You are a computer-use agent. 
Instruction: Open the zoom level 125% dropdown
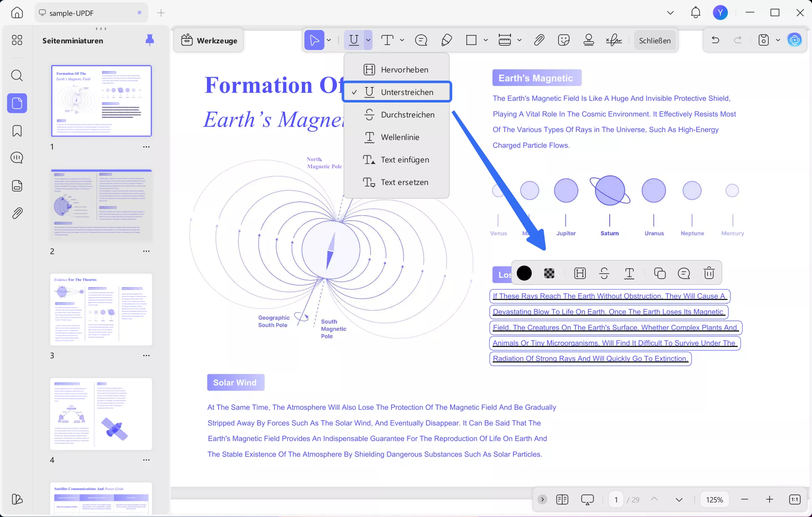pos(714,500)
